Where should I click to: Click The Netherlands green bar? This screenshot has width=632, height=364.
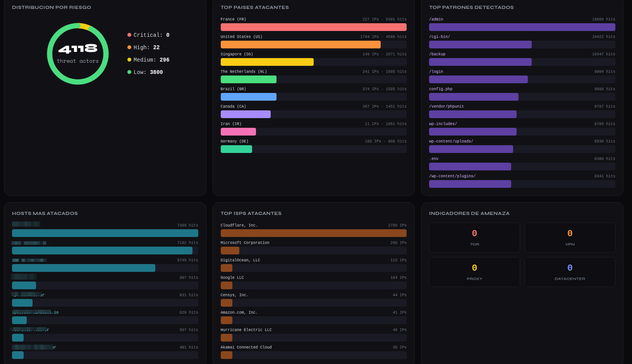coord(249,79)
